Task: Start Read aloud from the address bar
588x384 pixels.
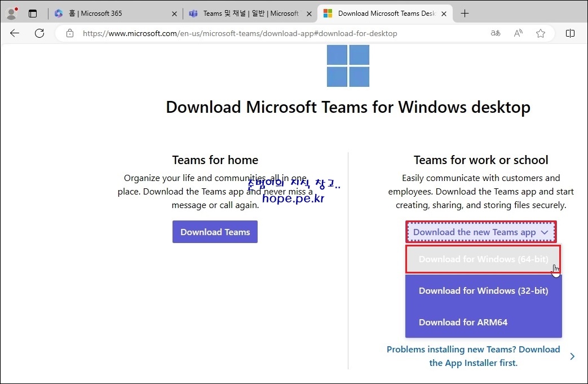Action: [518, 33]
